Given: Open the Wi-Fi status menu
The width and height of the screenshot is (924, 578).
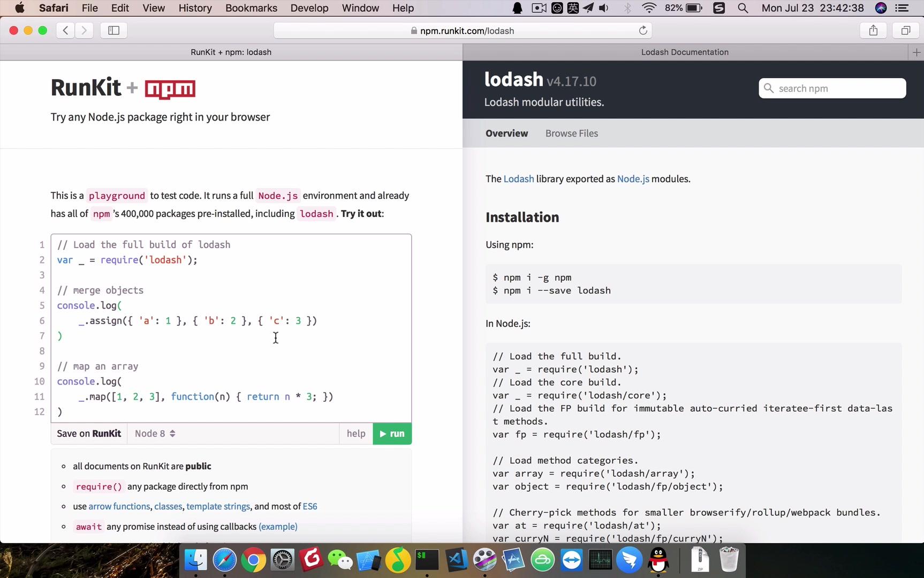Looking at the screenshot, I should [649, 8].
